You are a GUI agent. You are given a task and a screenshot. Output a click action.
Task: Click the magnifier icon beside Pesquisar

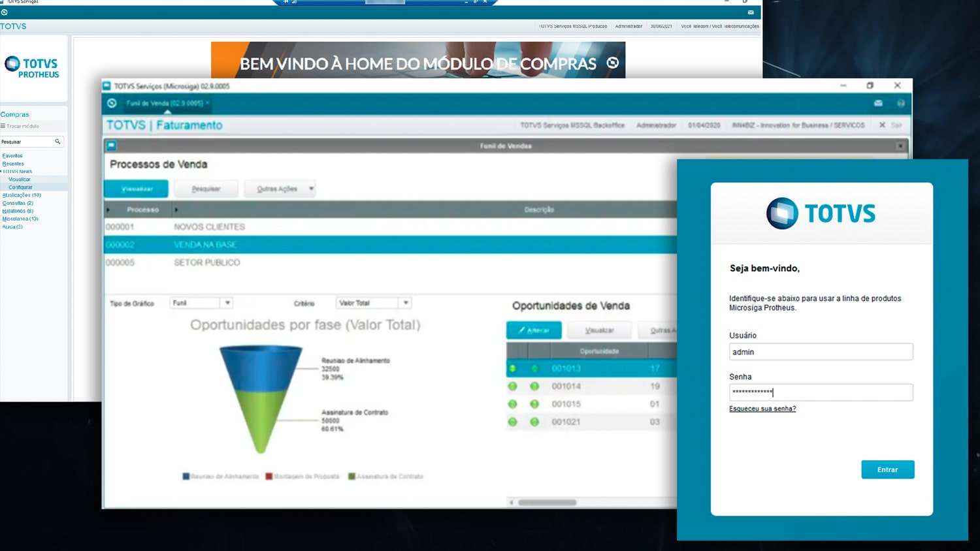(57, 142)
